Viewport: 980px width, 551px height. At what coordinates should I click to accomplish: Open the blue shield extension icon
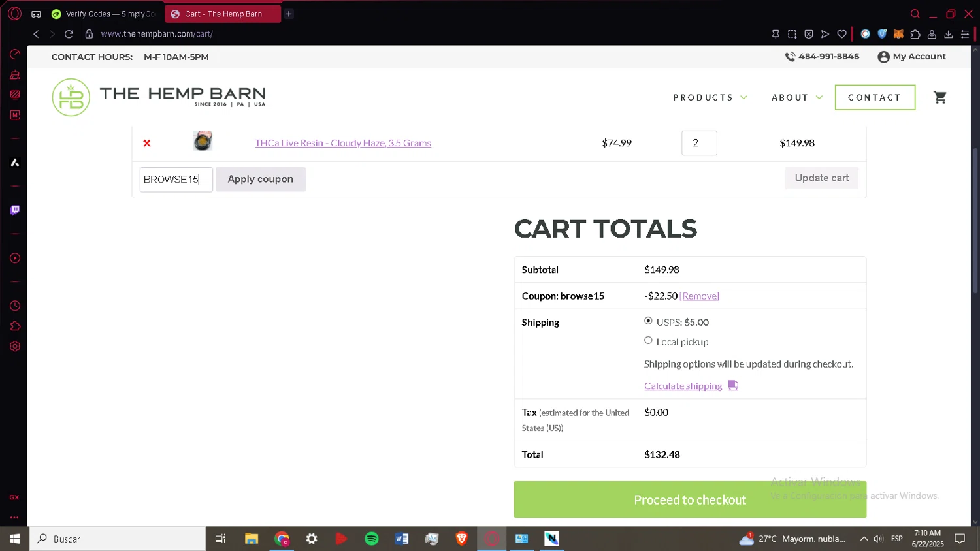click(882, 34)
